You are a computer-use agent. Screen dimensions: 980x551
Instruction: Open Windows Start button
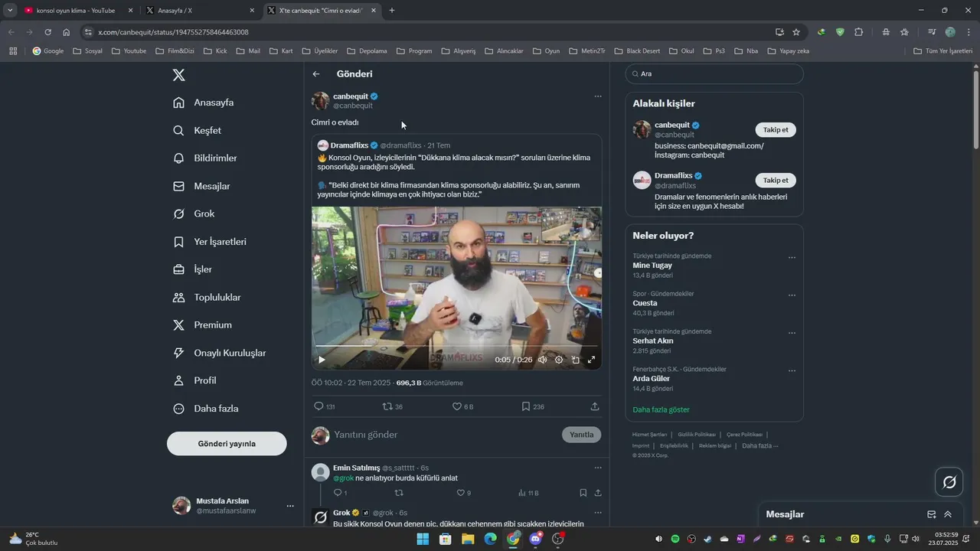tap(423, 539)
